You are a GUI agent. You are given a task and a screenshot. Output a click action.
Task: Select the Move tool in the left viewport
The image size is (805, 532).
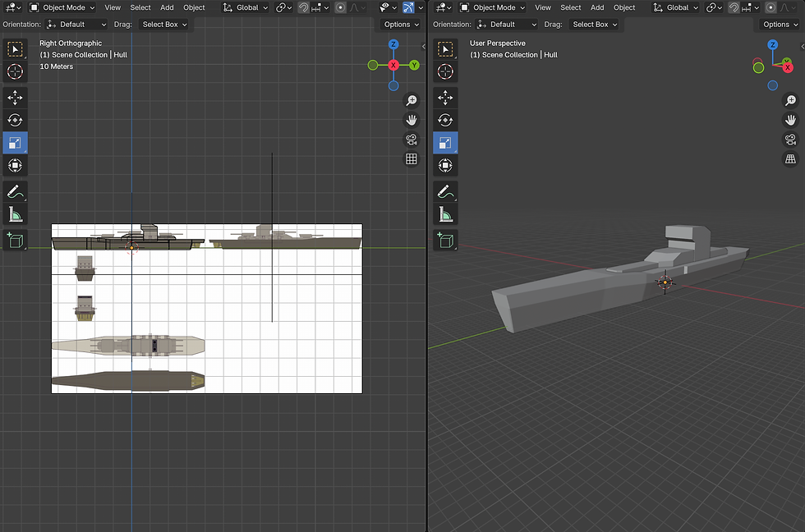(x=15, y=98)
